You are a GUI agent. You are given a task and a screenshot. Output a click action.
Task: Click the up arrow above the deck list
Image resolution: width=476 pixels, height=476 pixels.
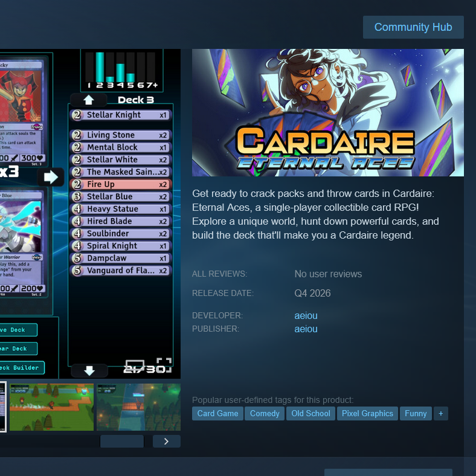point(89,100)
